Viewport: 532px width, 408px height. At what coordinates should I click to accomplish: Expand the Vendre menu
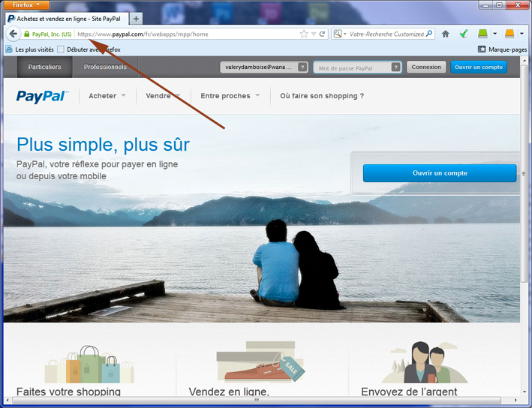click(163, 96)
